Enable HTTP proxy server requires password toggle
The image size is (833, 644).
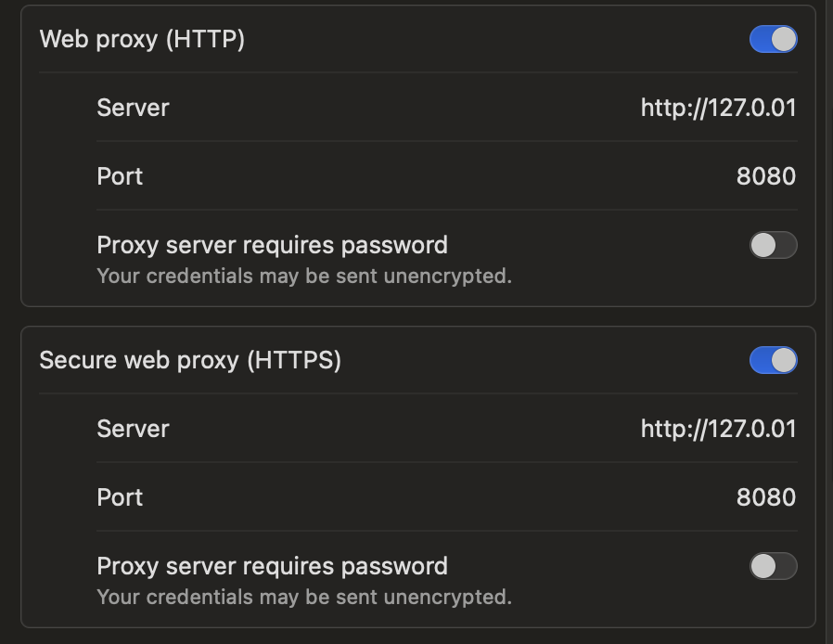(x=773, y=245)
